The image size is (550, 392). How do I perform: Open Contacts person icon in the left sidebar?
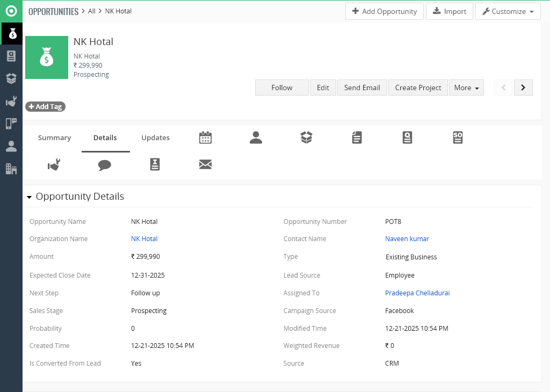(11, 146)
